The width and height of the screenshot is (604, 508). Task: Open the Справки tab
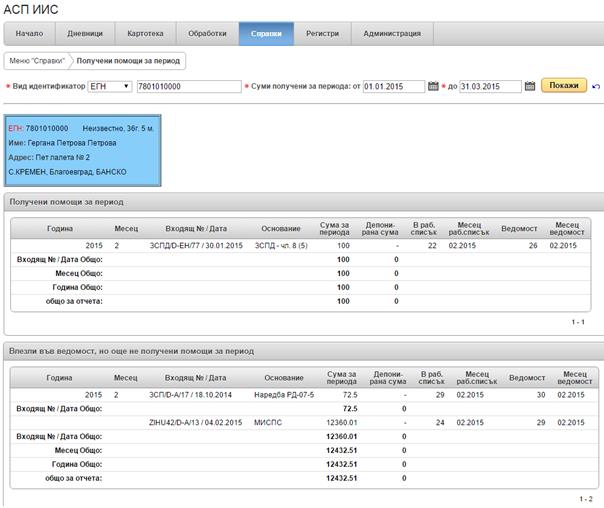266,33
